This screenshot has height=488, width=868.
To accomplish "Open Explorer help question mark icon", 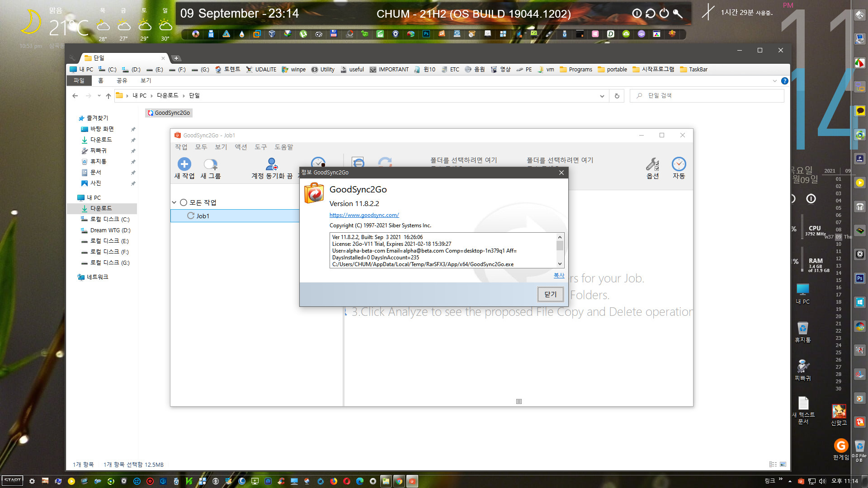I will pos(785,81).
